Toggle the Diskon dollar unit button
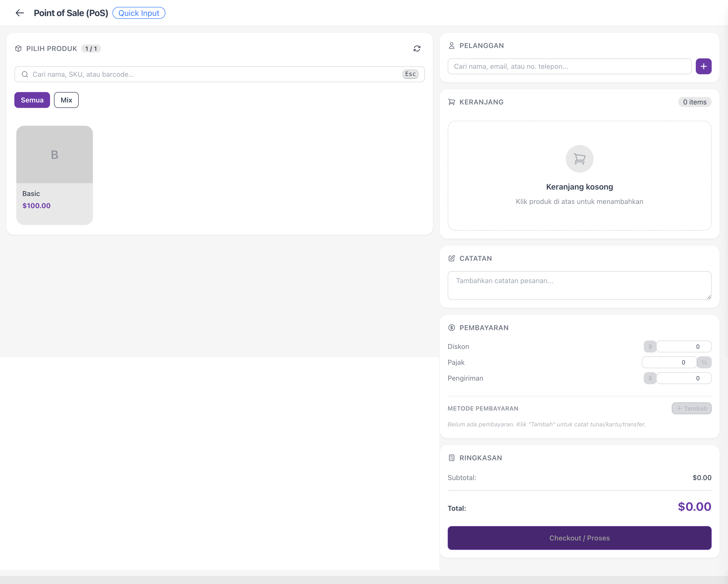Image resolution: width=728 pixels, height=584 pixels. 650,346
